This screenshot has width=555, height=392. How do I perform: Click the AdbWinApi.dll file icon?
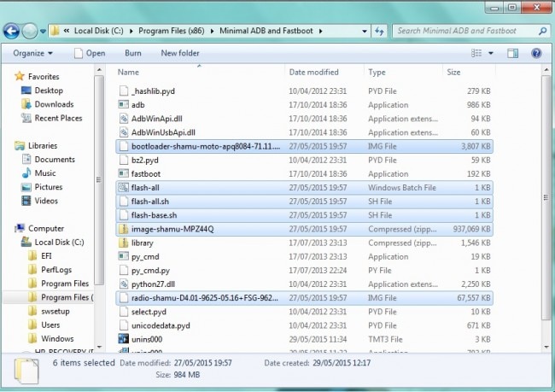click(123, 119)
